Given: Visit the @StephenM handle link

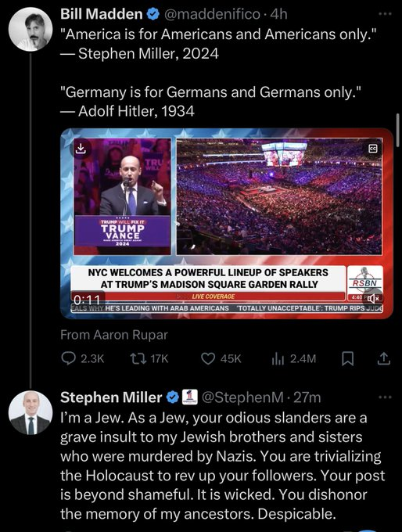Looking at the screenshot, I should coord(242,397).
